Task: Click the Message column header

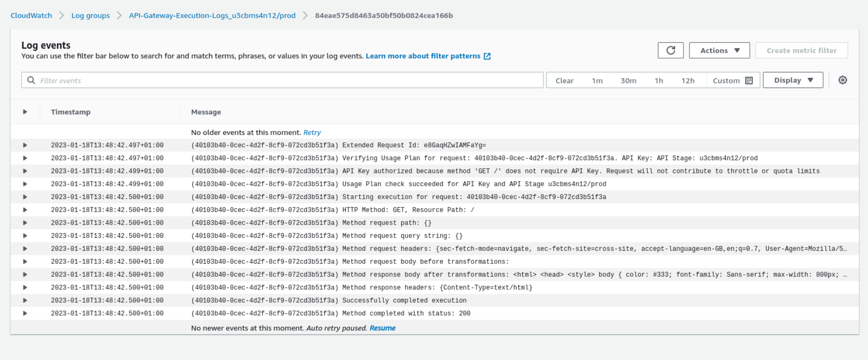Action: coord(206,112)
